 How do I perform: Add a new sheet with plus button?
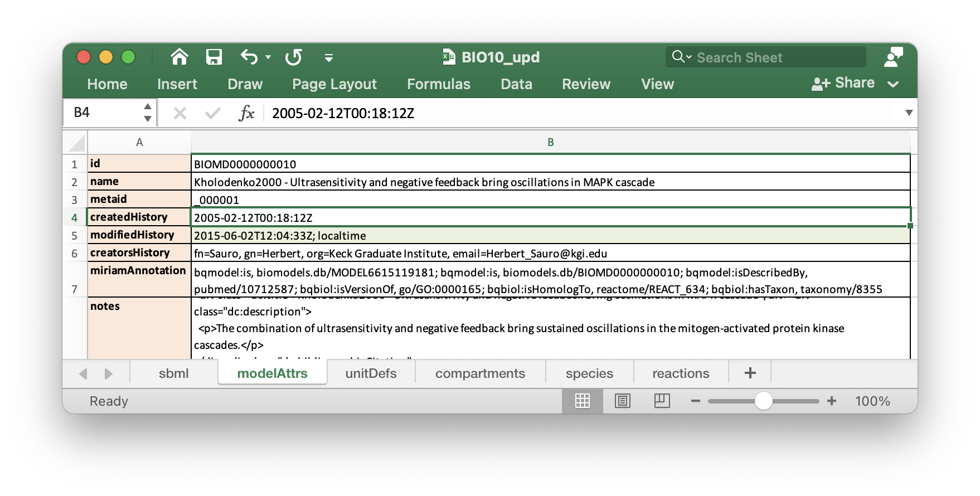750,373
